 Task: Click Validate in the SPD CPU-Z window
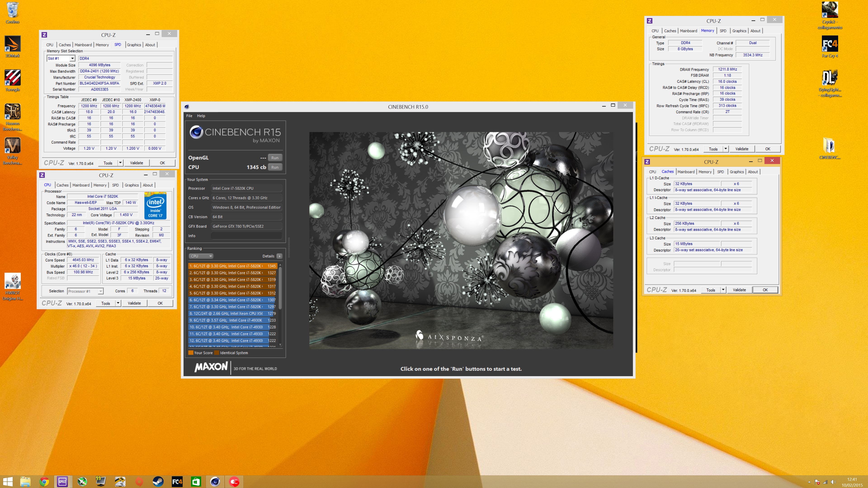tap(137, 163)
